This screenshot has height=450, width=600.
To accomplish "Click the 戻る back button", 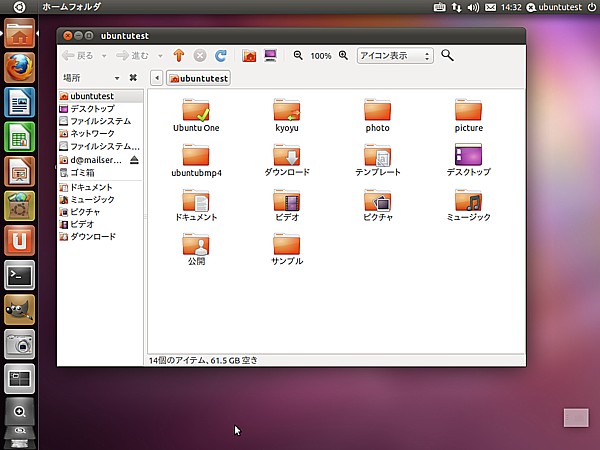I will pyautogui.click(x=78, y=56).
